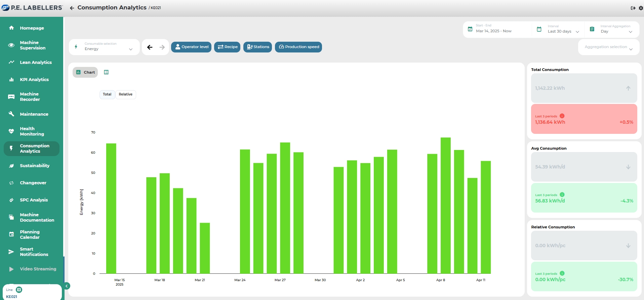This screenshot has height=300, width=644.
Task: Switch to the table view icon
Action: (x=106, y=72)
